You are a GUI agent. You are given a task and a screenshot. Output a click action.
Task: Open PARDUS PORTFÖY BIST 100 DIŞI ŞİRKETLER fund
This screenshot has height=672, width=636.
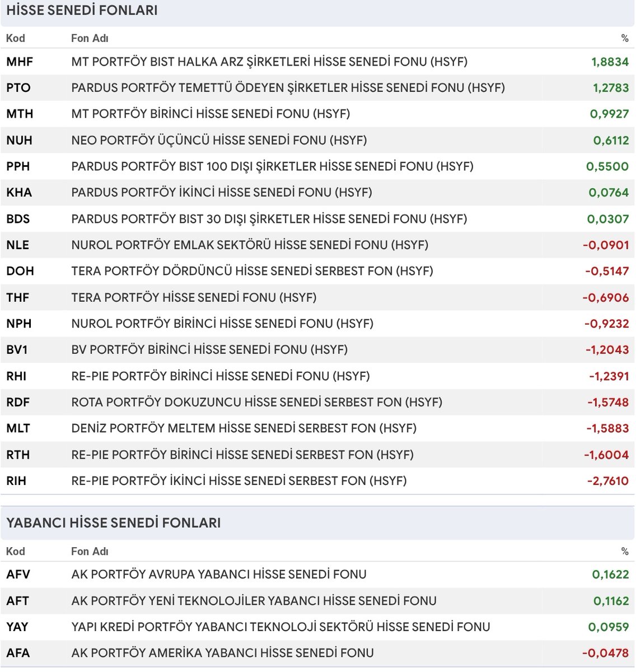point(272,166)
